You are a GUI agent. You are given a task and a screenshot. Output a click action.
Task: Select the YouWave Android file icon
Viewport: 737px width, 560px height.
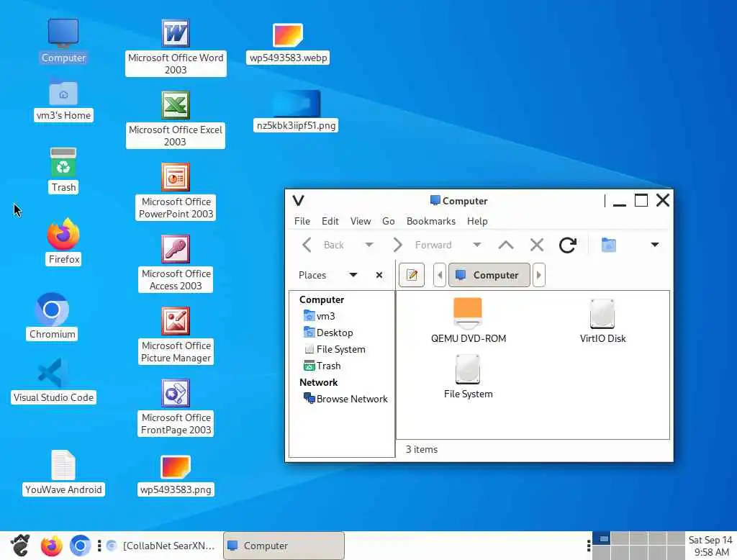click(x=63, y=472)
